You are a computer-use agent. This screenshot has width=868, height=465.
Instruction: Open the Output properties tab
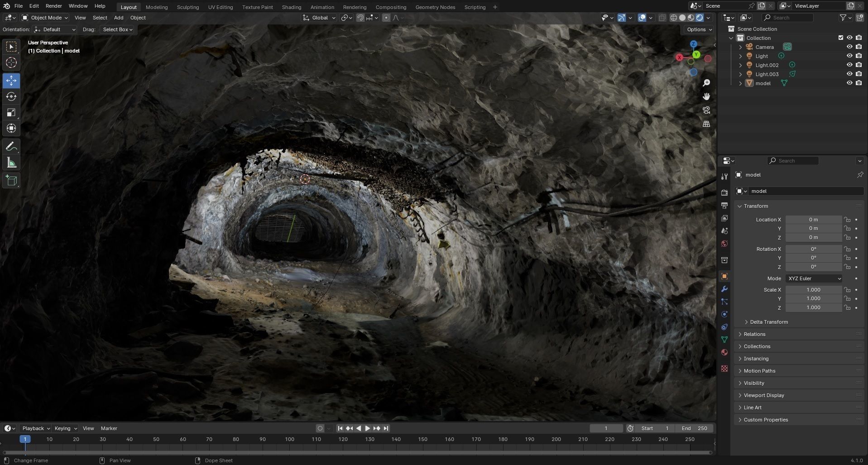coord(724,206)
